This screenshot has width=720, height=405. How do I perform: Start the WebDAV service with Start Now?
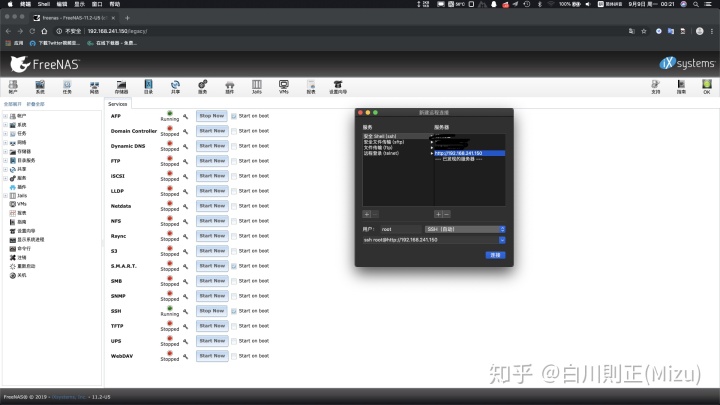212,356
